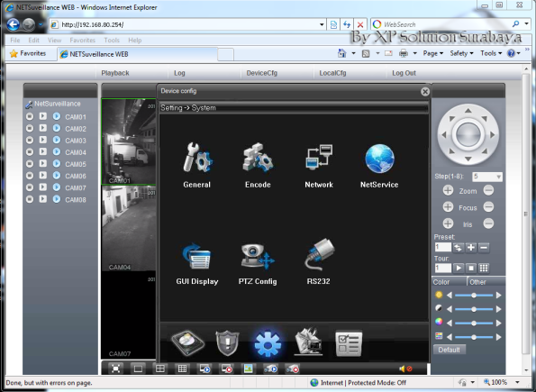Stop tour with stop button
536x392 pixels.
pos(471,268)
